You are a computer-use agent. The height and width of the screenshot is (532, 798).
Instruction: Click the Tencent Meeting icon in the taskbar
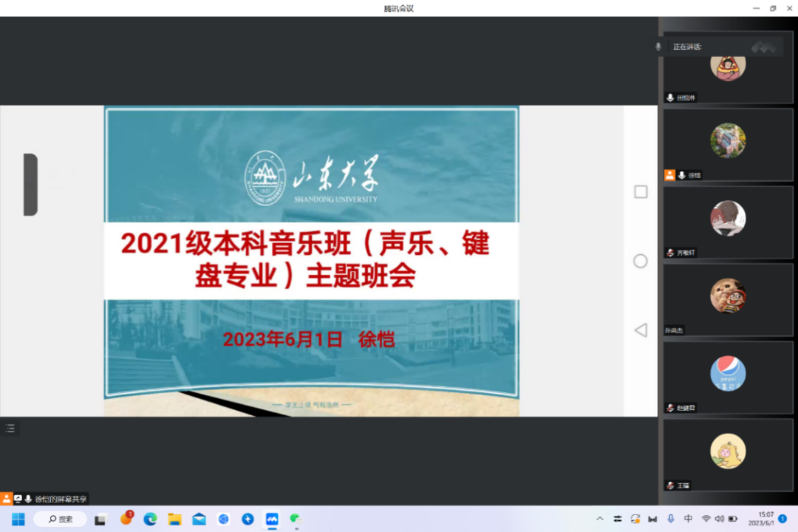click(272, 519)
